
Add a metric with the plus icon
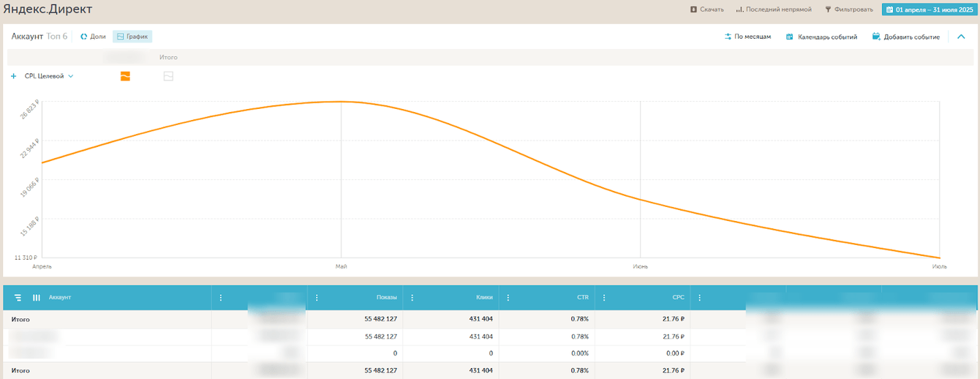click(x=13, y=76)
